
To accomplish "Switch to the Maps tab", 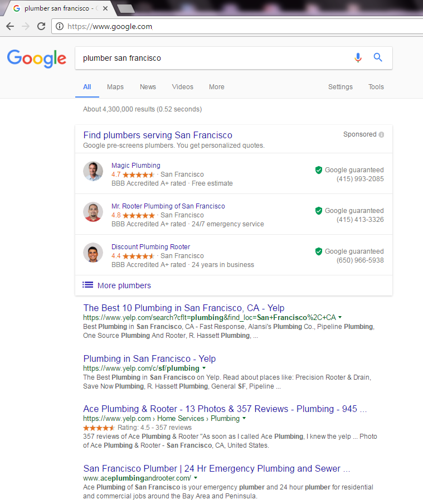I will pyautogui.click(x=115, y=87).
